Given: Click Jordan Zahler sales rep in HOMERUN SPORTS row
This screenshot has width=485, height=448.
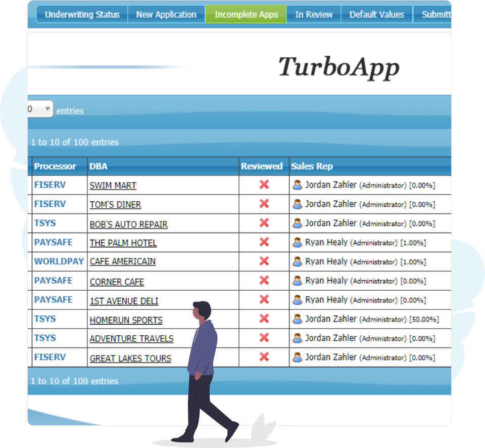Looking at the screenshot, I should 330,319.
